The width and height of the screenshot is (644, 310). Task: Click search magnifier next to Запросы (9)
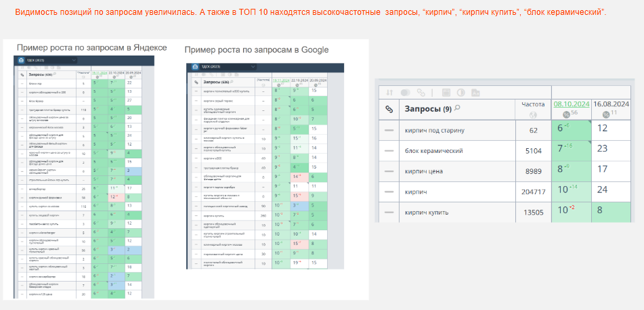[x=458, y=108]
